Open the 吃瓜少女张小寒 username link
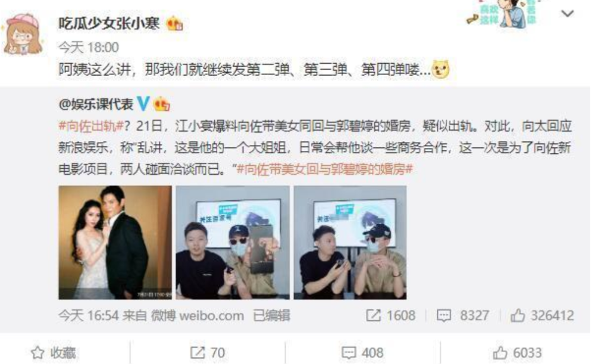The width and height of the screenshot is (595, 364). pyautogui.click(x=109, y=24)
